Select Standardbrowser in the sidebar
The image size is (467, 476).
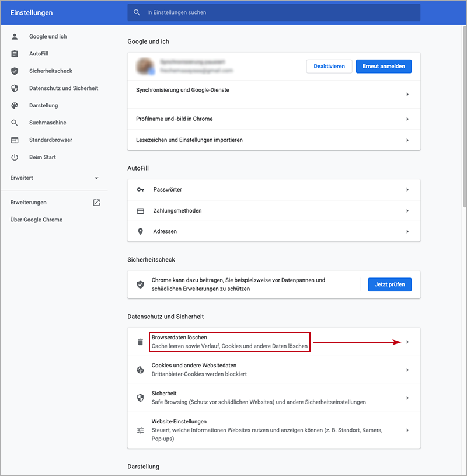51,140
